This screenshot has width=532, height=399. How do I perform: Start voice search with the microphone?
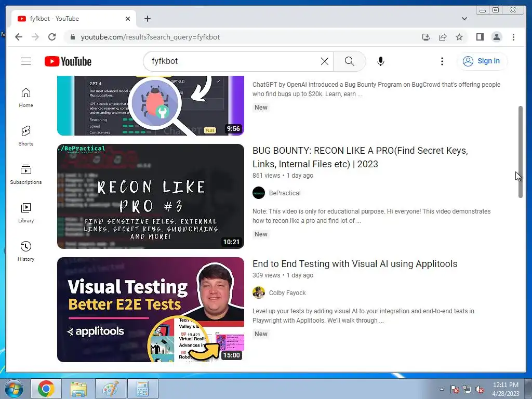tap(381, 61)
